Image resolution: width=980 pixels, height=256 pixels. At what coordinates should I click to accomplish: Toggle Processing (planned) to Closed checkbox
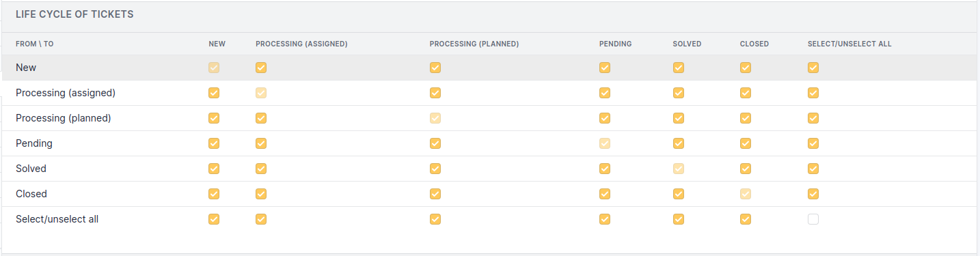click(746, 118)
